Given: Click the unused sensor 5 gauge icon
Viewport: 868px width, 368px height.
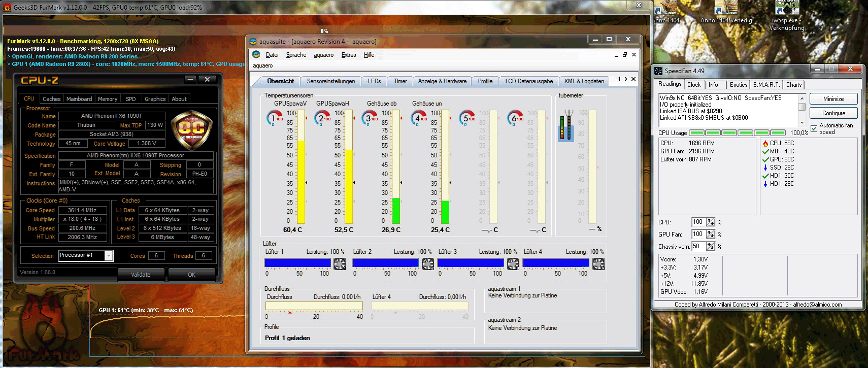Looking at the screenshot, I should pyautogui.click(x=467, y=118).
